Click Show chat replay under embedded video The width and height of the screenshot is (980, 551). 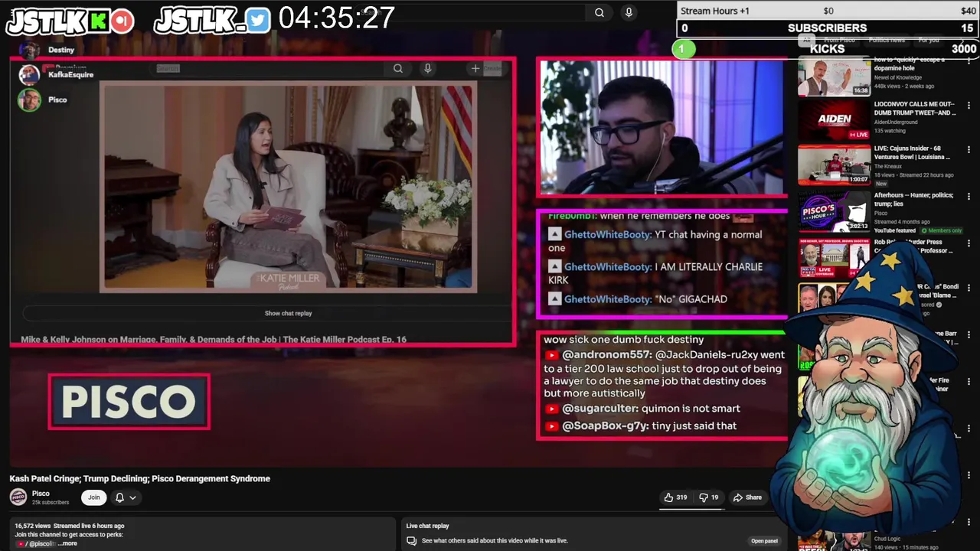tap(288, 313)
